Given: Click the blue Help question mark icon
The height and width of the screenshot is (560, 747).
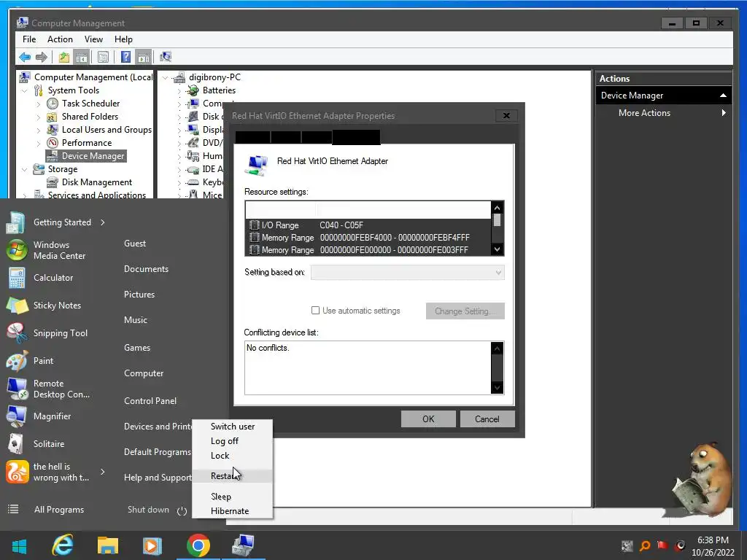Looking at the screenshot, I should coord(125,57).
